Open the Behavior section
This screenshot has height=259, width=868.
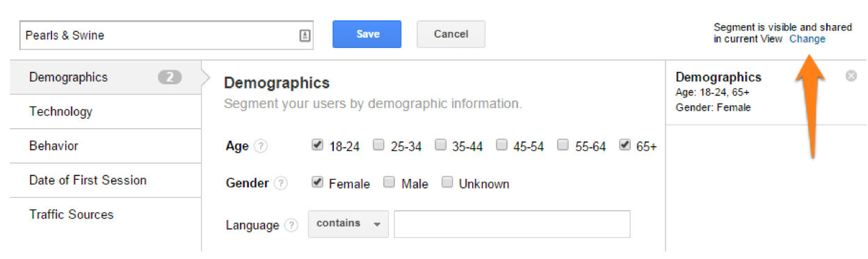pos(106,146)
